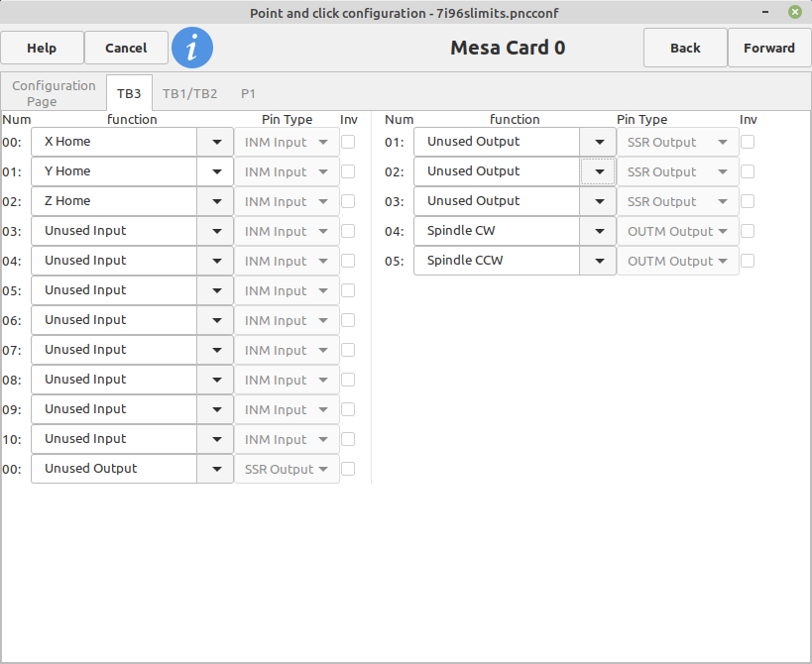
Task: Enable Inv checkbox for Spindle CW output
Action: (748, 231)
